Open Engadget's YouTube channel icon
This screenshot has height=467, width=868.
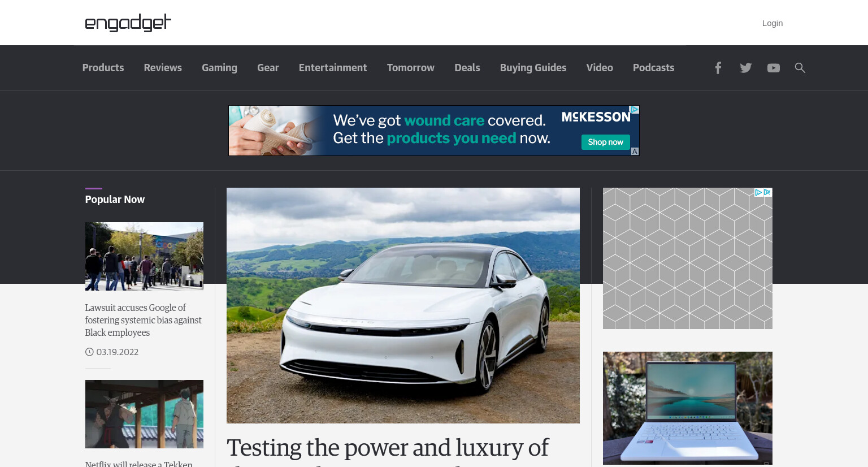[x=774, y=68]
